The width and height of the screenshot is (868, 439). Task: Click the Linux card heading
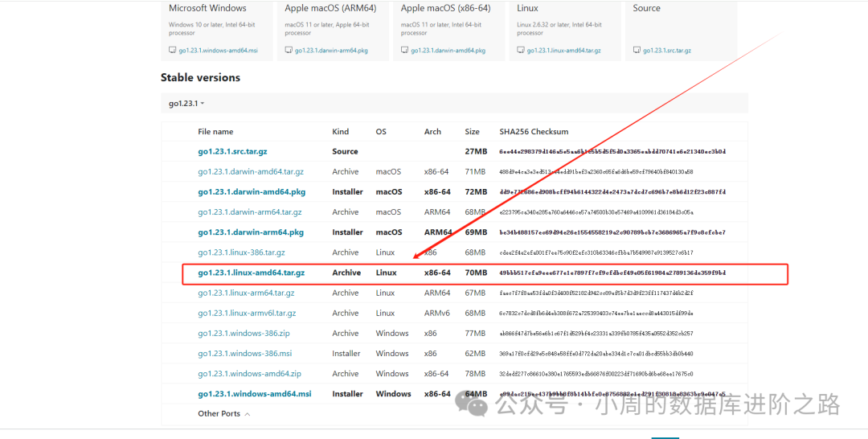[527, 8]
